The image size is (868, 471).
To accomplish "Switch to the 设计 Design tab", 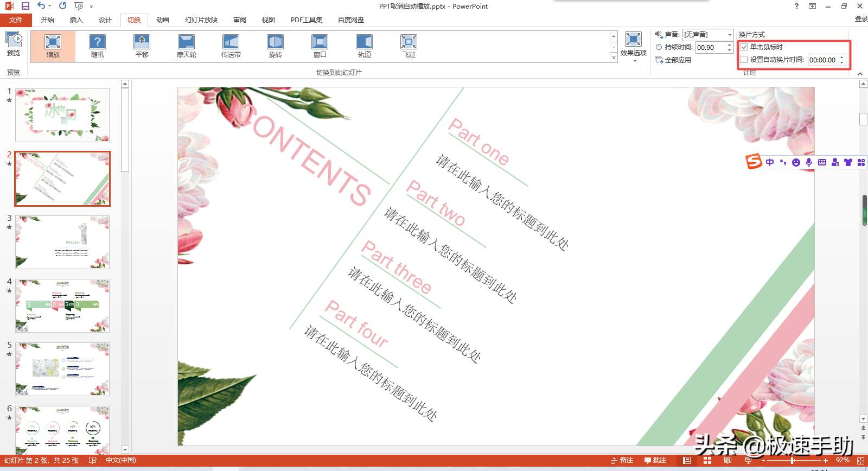I will [x=105, y=20].
